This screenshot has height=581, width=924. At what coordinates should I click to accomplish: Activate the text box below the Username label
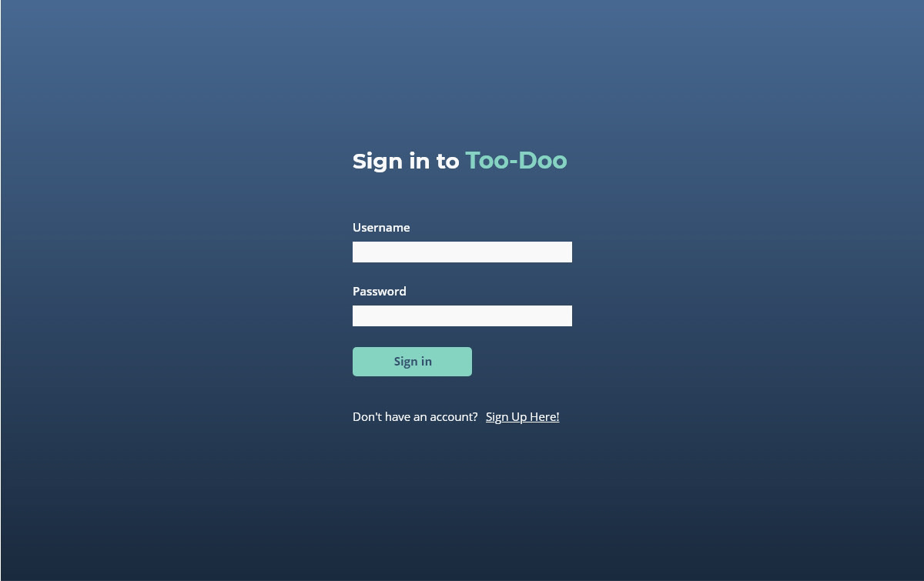click(462, 252)
